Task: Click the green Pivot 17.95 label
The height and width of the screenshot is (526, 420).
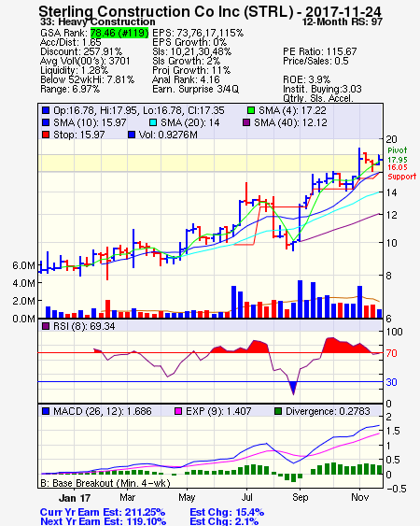Action: point(398,155)
